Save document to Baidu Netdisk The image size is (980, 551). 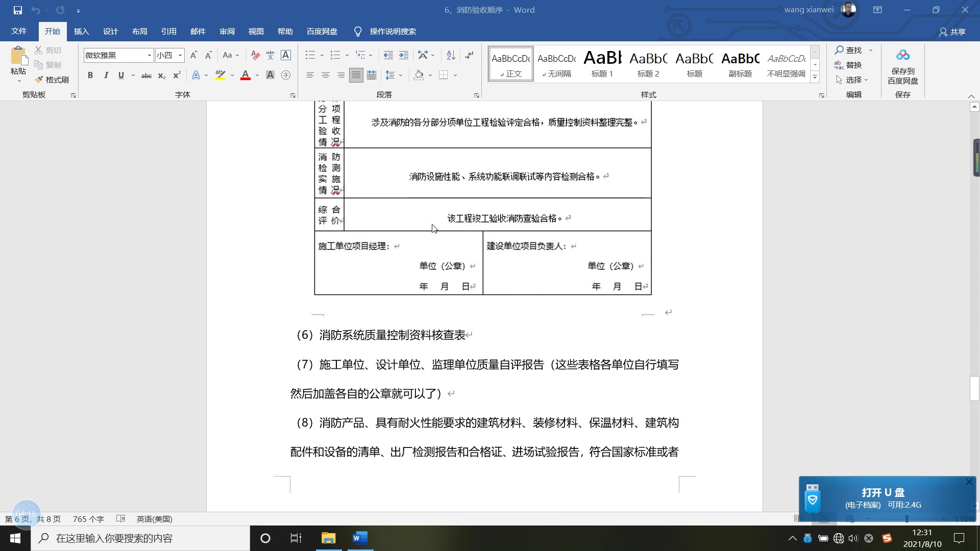[902, 66]
